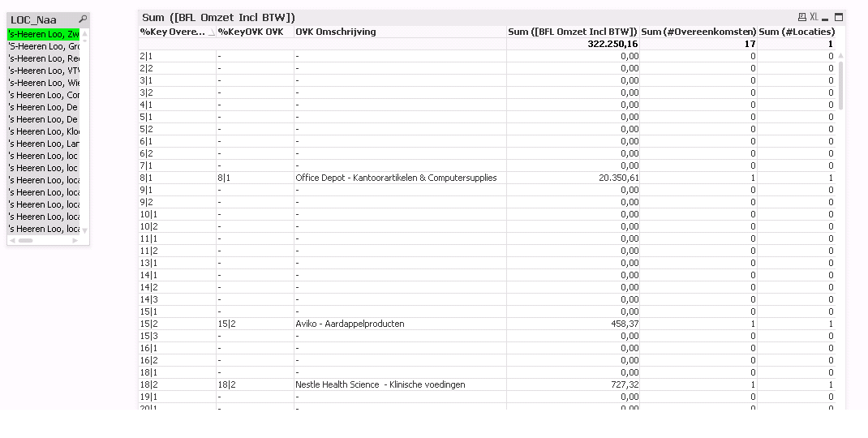868x438 pixels.
Task: Click the listbox scroll-left arrow
Action: (x=12, y=240)
